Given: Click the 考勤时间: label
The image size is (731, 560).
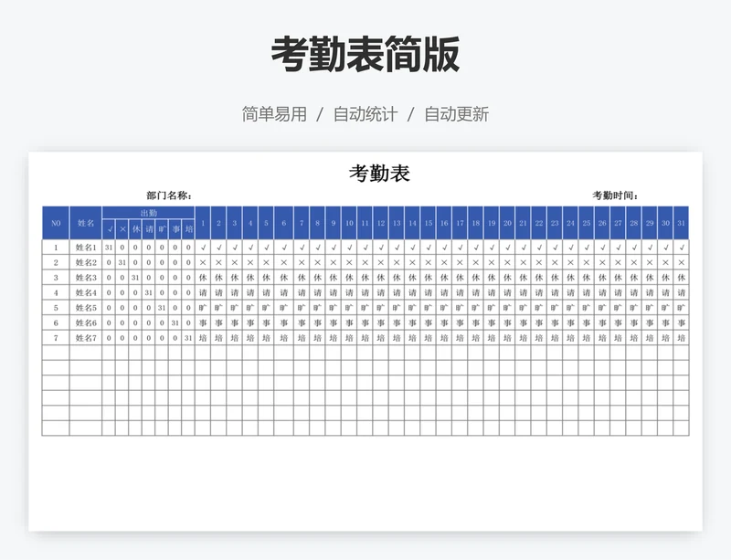Looking at the screenshot, I should [615, 195].
